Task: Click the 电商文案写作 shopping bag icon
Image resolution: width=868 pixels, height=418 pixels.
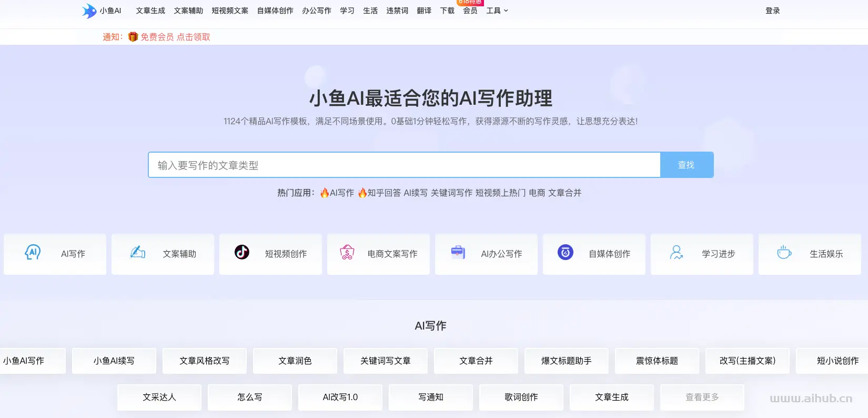Action: point(347,252)
